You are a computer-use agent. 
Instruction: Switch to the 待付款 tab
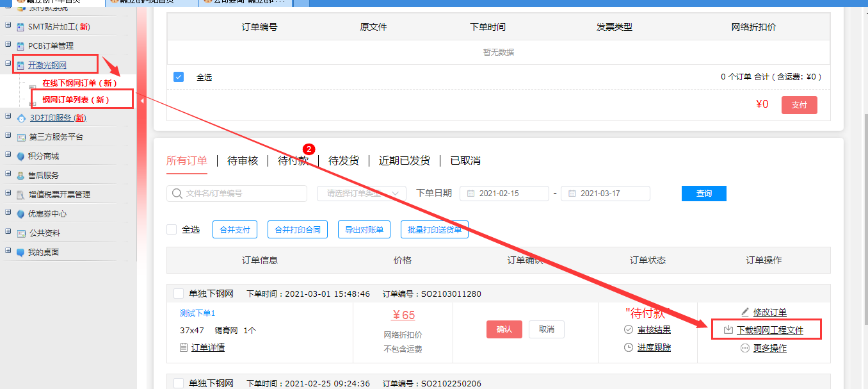pyautogui.click(x=293, y=161)
